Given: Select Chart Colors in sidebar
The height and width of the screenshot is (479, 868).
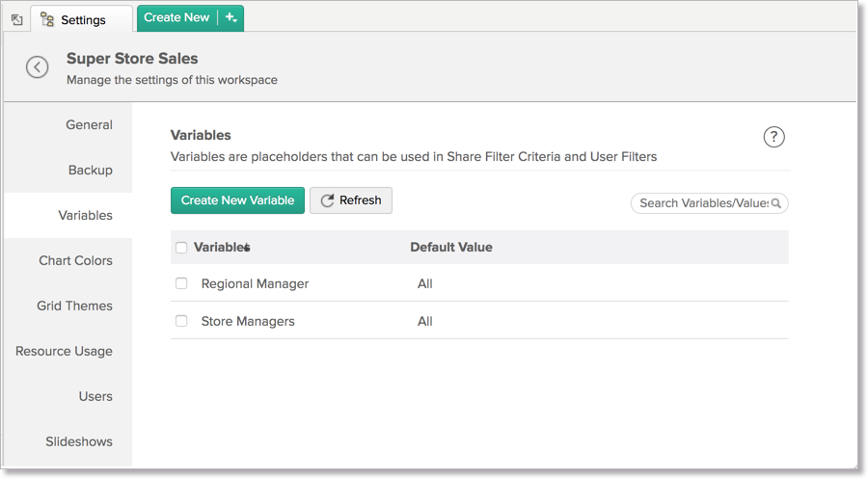Looking at the screenshot, I should click(75, 260).
